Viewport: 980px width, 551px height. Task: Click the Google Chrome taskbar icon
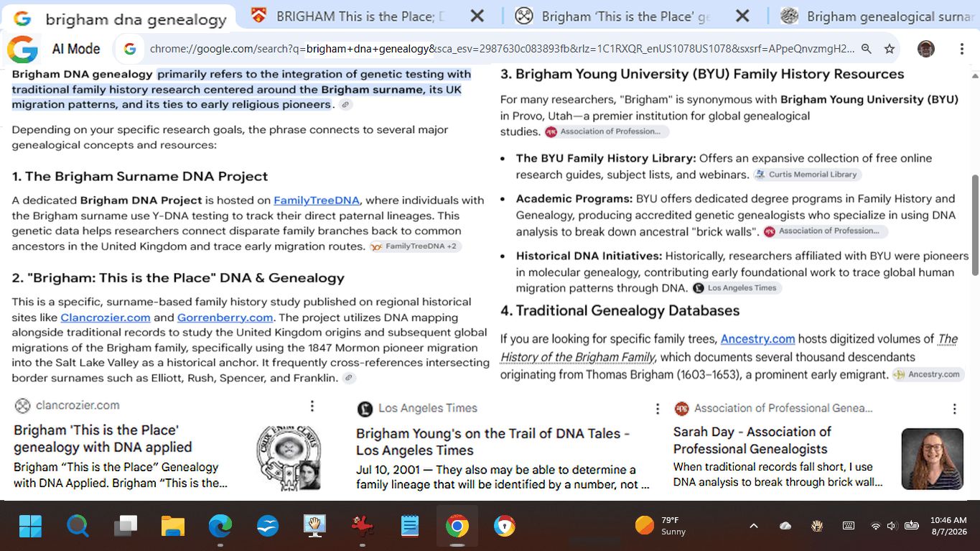coord(457,526)
